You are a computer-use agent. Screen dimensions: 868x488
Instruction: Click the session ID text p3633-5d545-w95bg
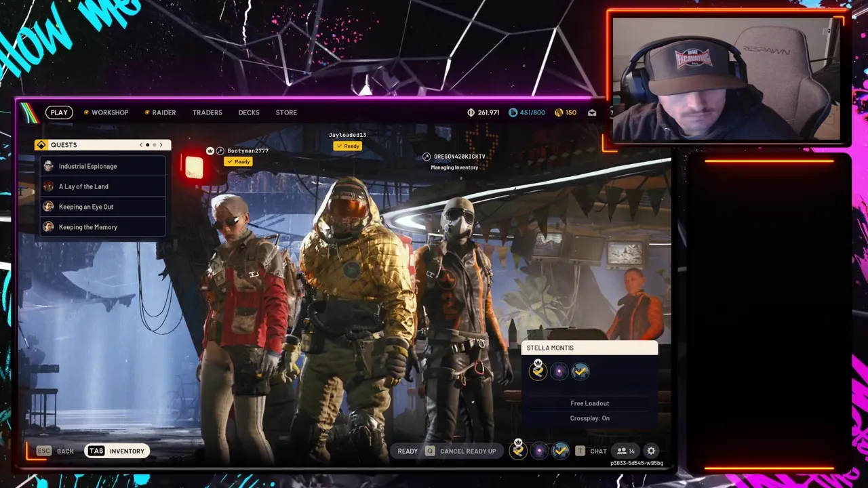click(637, 464)
